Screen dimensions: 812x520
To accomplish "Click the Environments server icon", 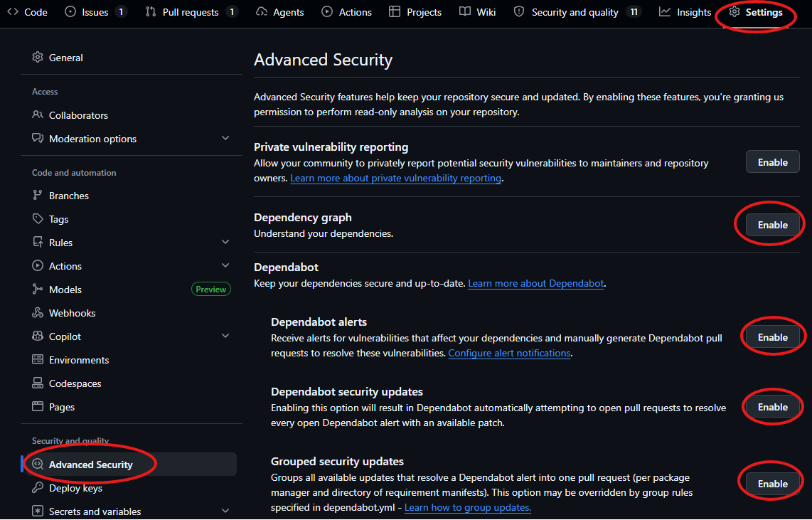I will (x=37, y=359).
